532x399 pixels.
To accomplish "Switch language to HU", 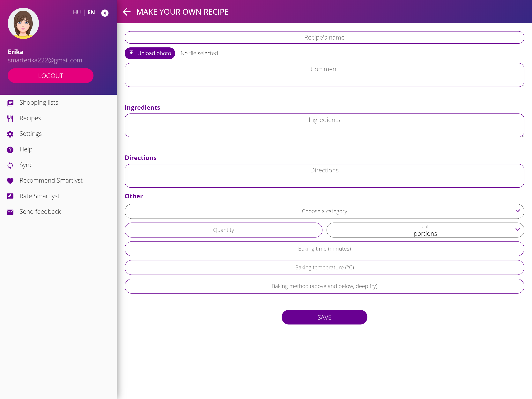I will pos(77,12).
